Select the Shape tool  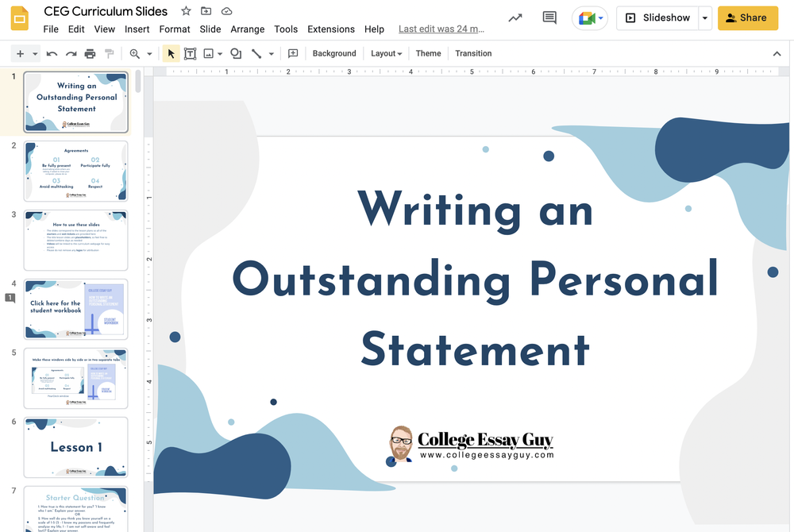pyautogui.click(x=235, y=53)
